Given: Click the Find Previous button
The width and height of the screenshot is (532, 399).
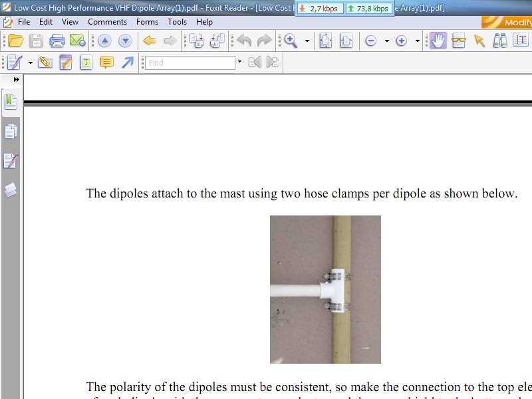Looking at the screenshot, I should pos(255,63).
